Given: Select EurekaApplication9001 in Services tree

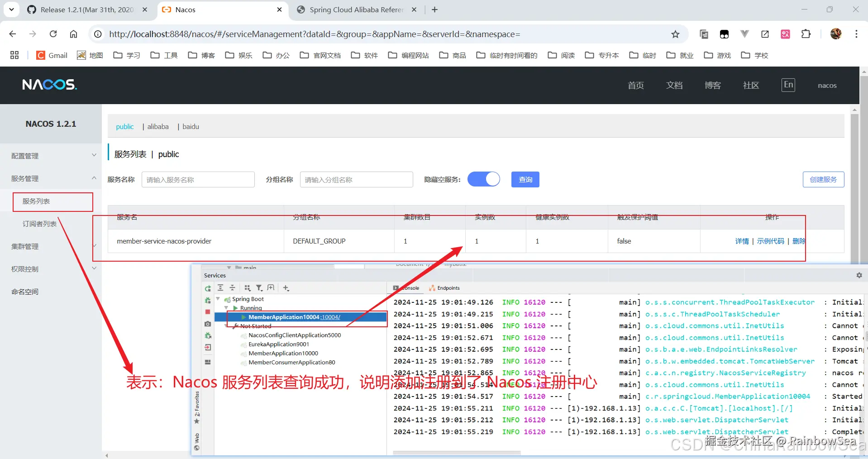Looking at the screenshot, I should click(x=279, y=344).
